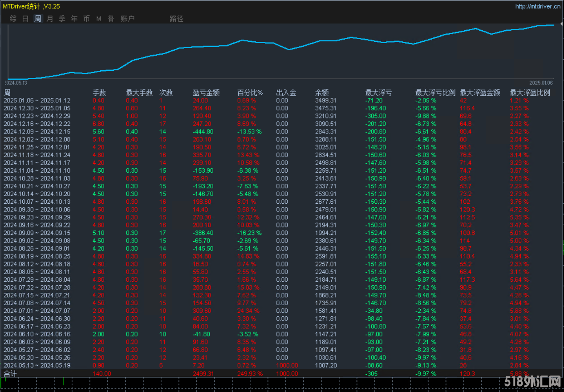Click the 盈亏金额 column header

pos(206,93)
